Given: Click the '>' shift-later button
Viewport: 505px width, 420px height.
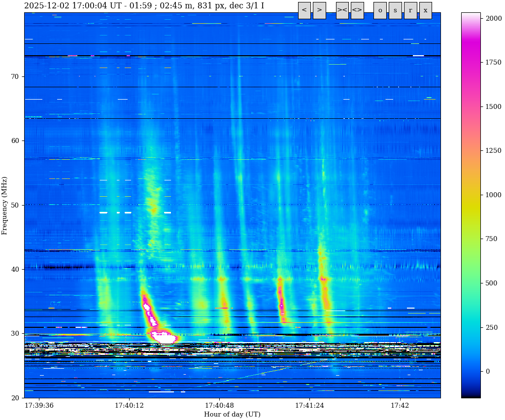Looking at the screenshot, I should (319, 10).
